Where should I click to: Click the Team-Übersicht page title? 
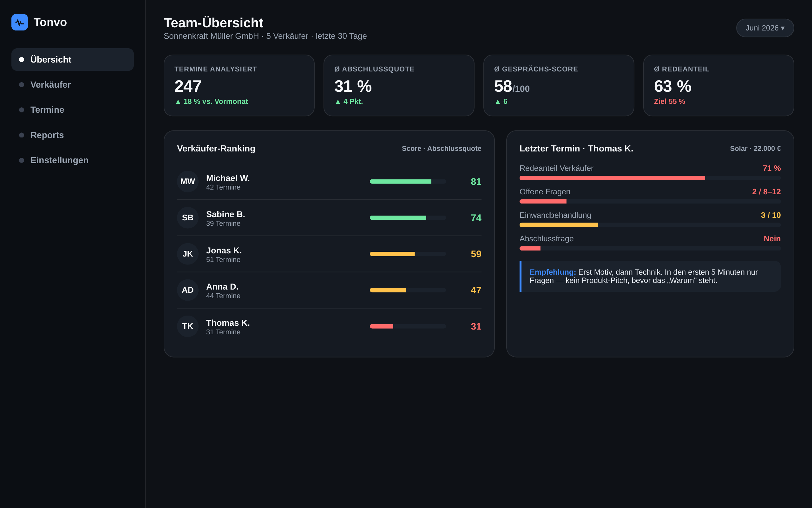pyautogui.click(x=213, y=23)
